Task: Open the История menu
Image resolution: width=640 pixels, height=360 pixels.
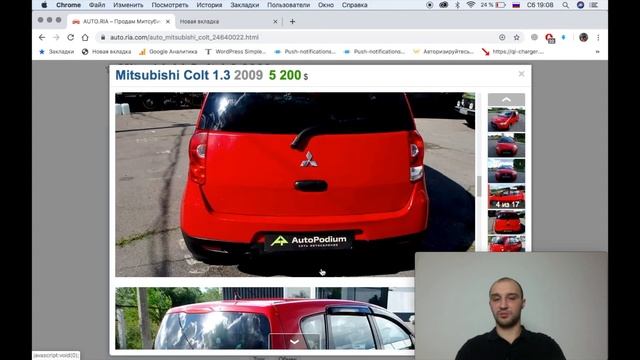Action: tap(209, 5)
